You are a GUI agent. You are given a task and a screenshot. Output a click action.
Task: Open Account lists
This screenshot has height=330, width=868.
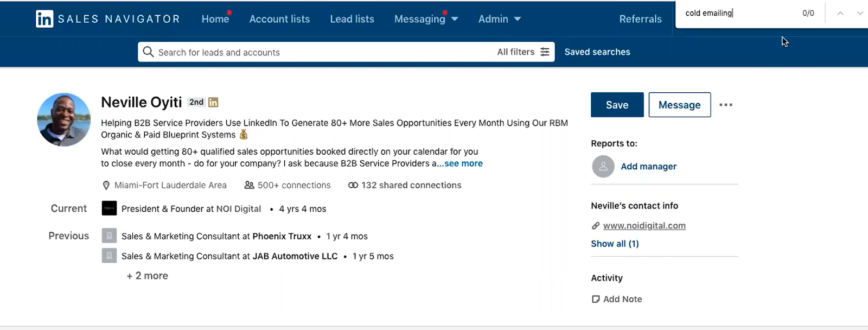[x=280, y=19]
